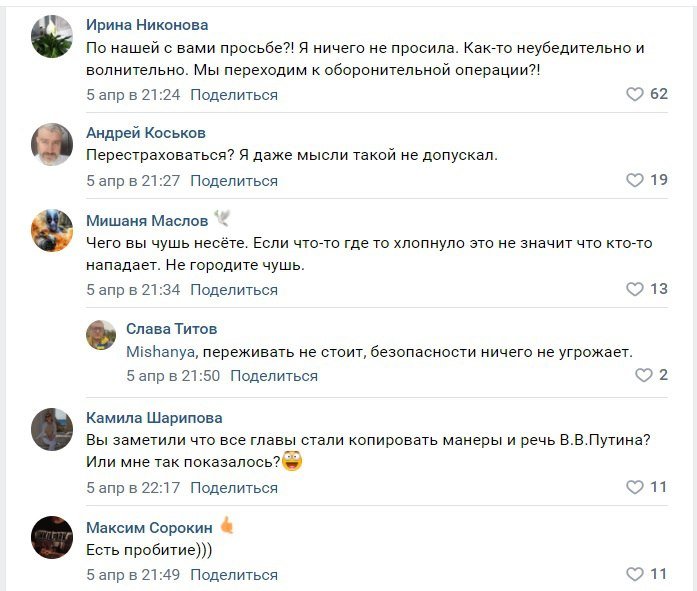Image resolution: width=697 pixels, height=591 pixels.
Task: Open Слава Титов's avatar
Action: click(x=101, y=335)
